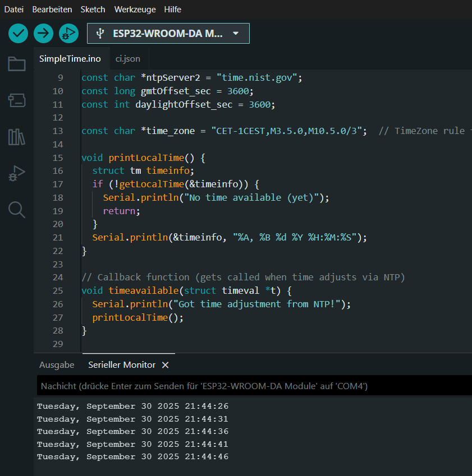Open the Bearbeiten menu
Image resolution: width=472 pixels, height=476 pixels.
[52, 9]
